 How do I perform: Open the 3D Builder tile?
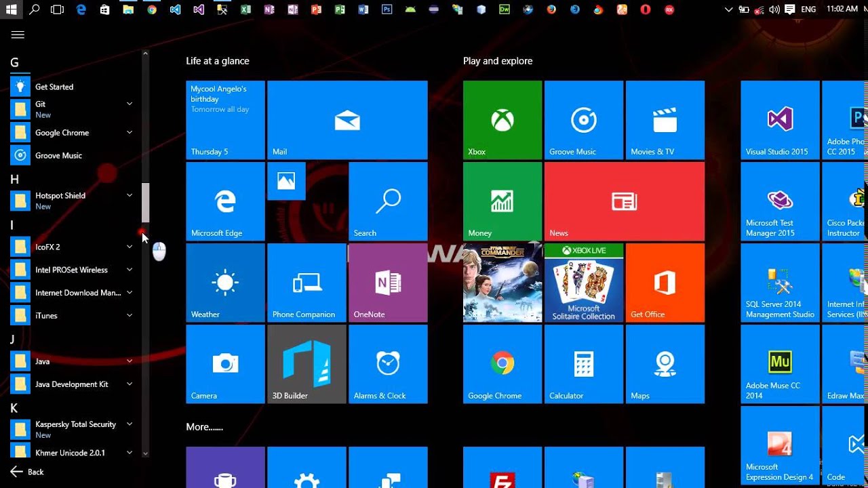point(307,364)
